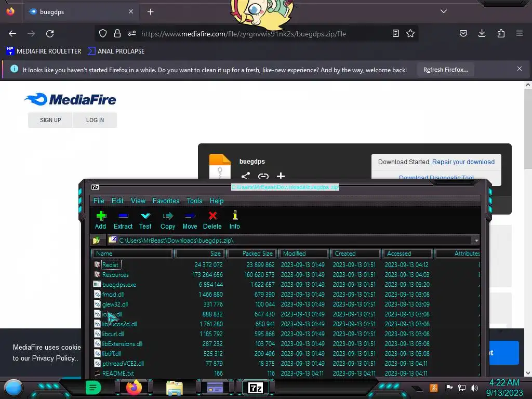Viewport: 532px width, 399px height.
Task: Open the Firefox hamburger menu
Action: [520, 33]
